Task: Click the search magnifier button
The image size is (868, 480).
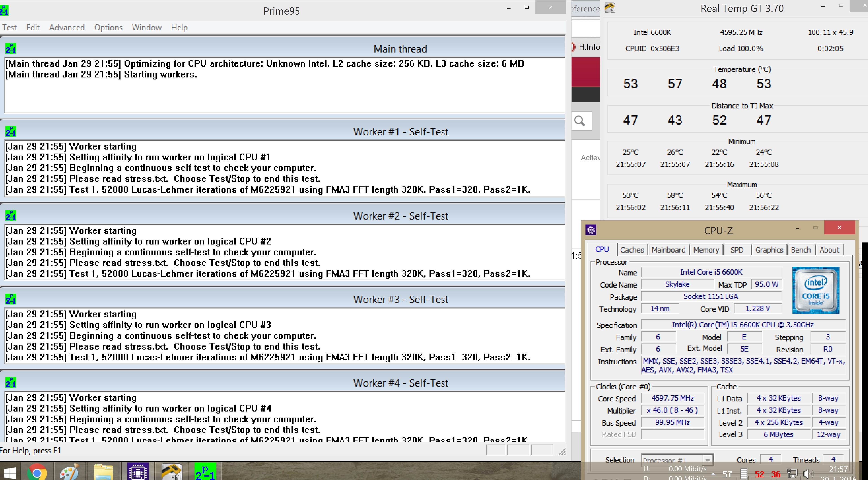Action: click(580, 121)
